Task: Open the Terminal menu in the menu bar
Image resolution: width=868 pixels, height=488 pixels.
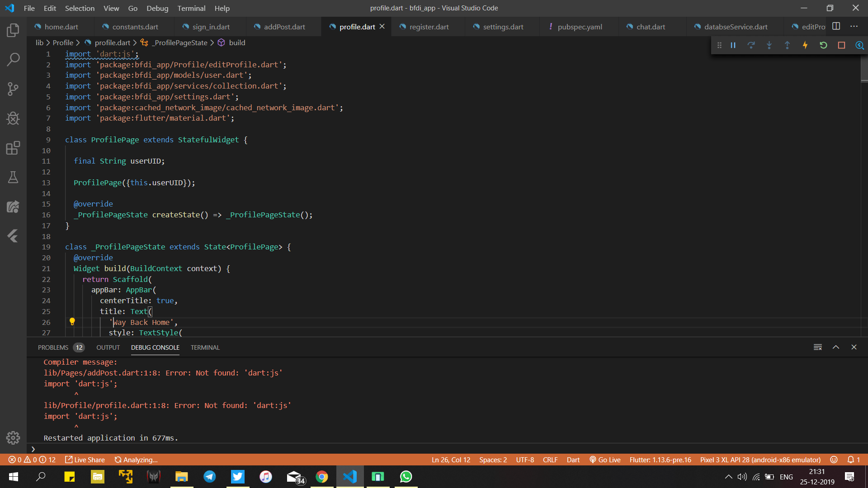Action: click(191, 8)
